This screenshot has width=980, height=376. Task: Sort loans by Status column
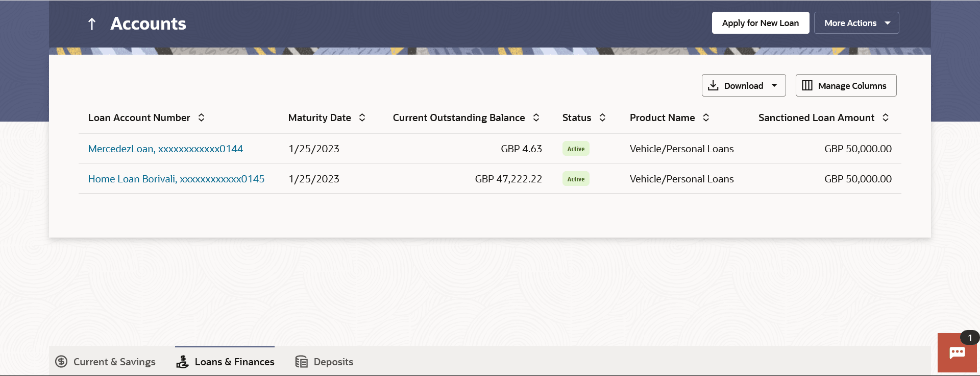[x=602, y=118]
